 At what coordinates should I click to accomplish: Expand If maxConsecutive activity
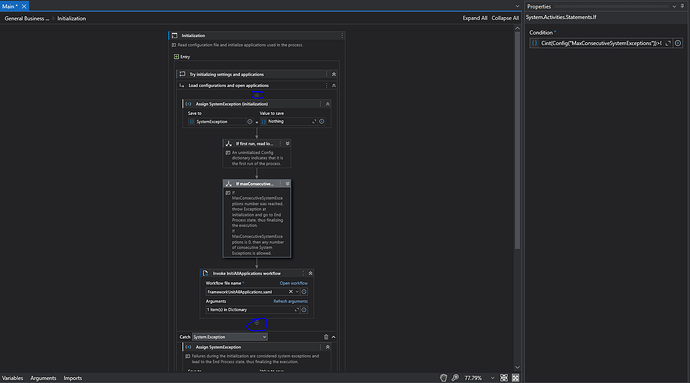[287, 184]
